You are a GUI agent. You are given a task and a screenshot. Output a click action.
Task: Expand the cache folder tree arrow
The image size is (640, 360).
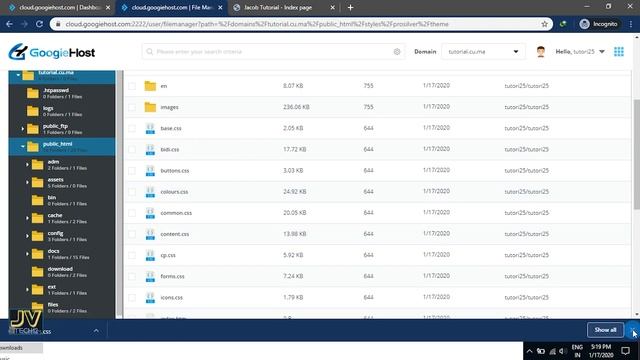(27, 218)
